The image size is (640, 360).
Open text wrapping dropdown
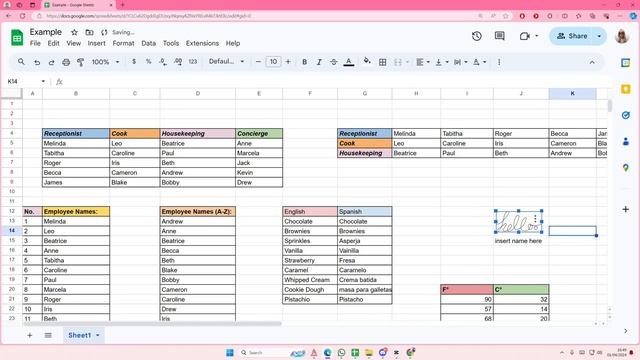point(460,62)
